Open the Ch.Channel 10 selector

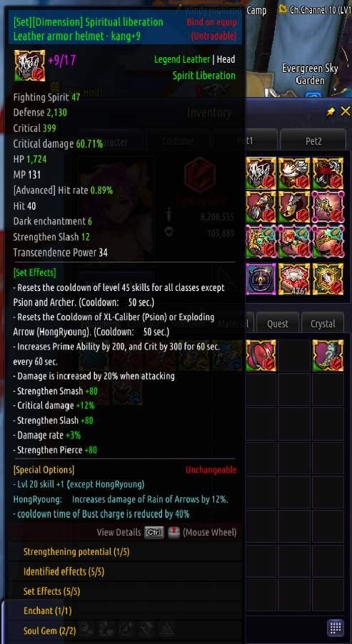pyautogui.click(x=315, y=10)
